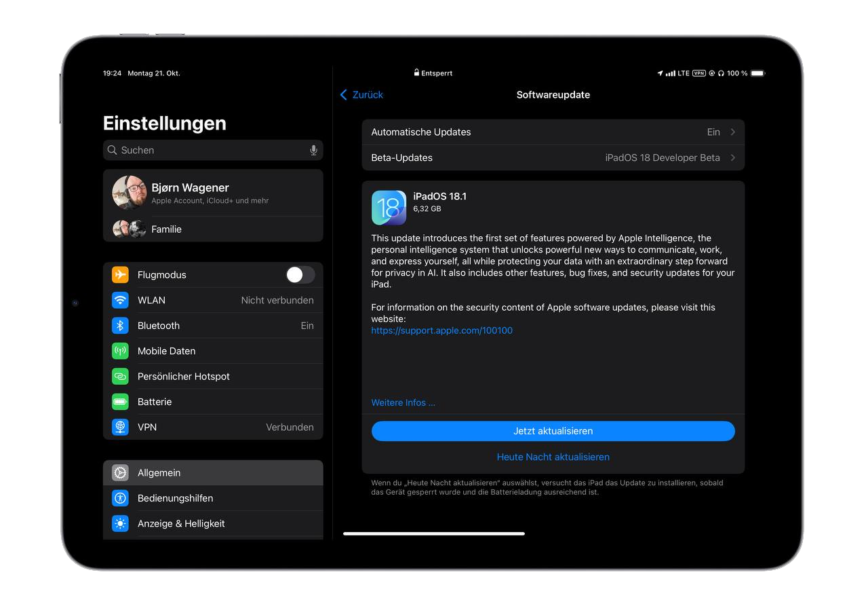Open the Familie row
Screen dimensions: 868x606
click(x=213, y=229)
